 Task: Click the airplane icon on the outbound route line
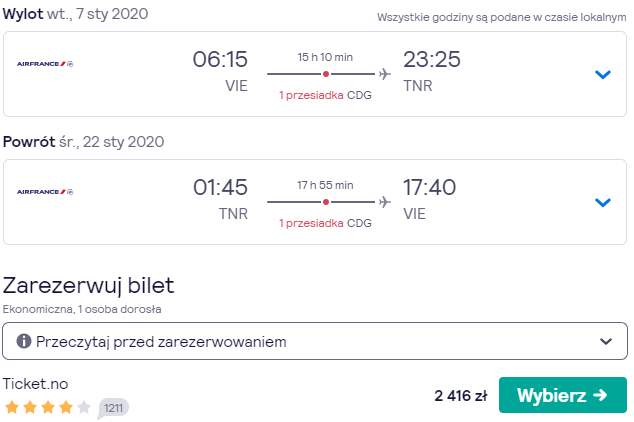[x=385, y=74]
